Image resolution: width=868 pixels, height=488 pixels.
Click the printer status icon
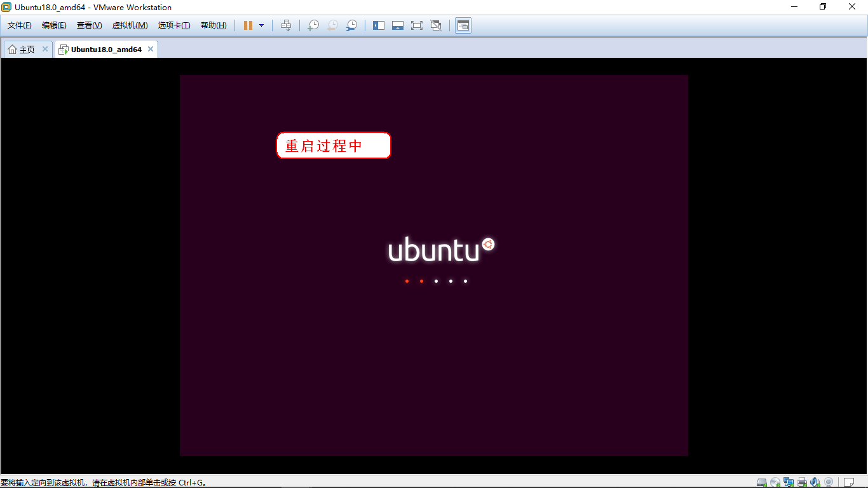point(802,482)
